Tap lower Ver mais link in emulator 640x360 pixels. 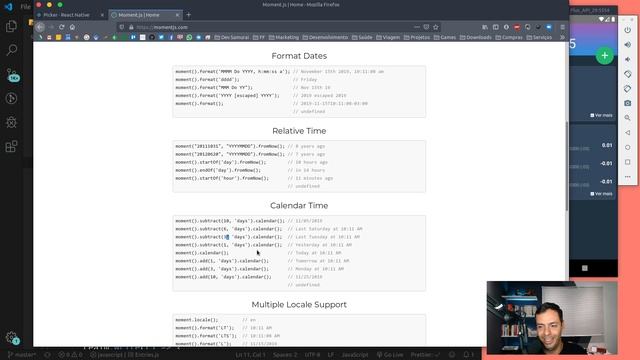click(x=601, y=194)
